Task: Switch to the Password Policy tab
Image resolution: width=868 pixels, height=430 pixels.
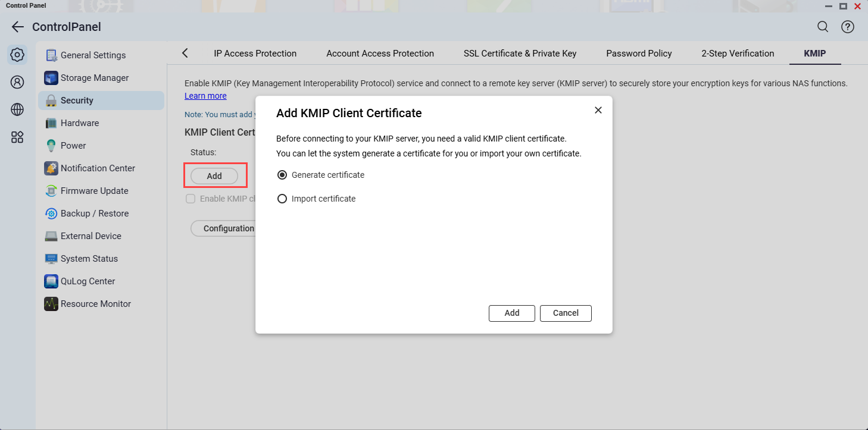Action: (x=639, y=54)
